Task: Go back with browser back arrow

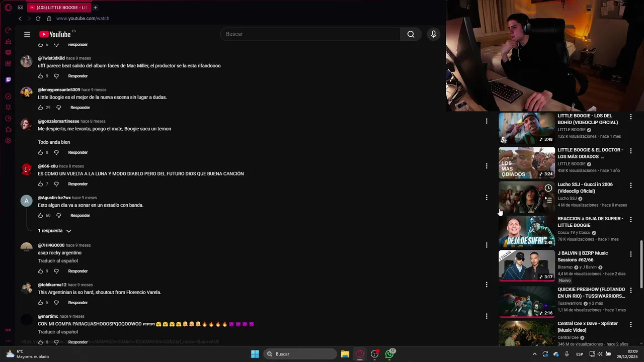Action: point(20,19)
